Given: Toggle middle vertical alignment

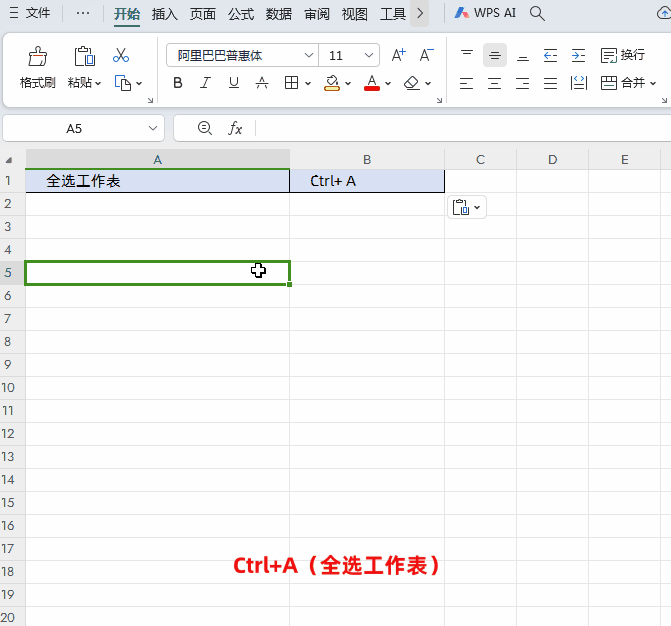Looking at the screenshot, I should point(495,55).
